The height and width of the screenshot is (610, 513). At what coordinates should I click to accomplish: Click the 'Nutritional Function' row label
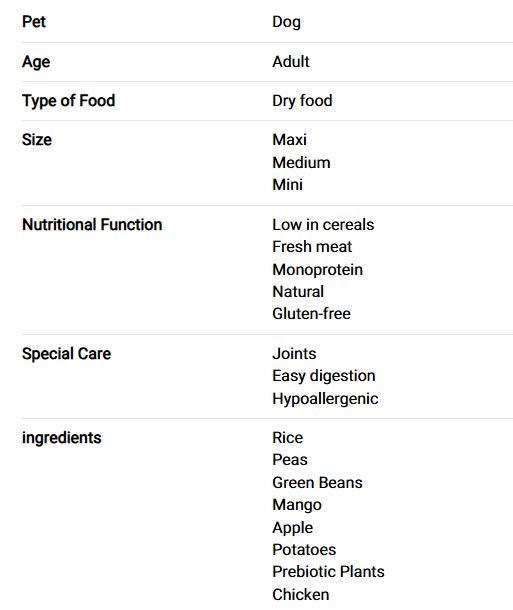(92, 225)
